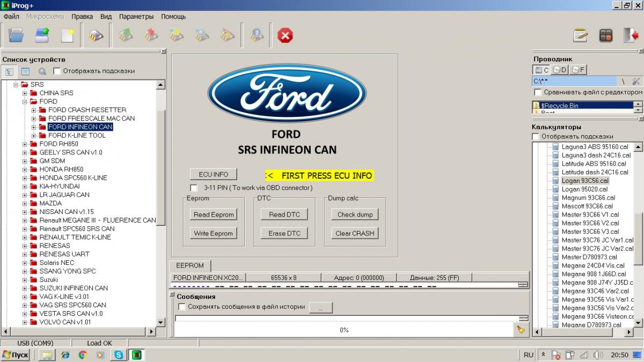Click the Clear CRASH button
This screenshot has width=644, height=362.
click(355, 233)
